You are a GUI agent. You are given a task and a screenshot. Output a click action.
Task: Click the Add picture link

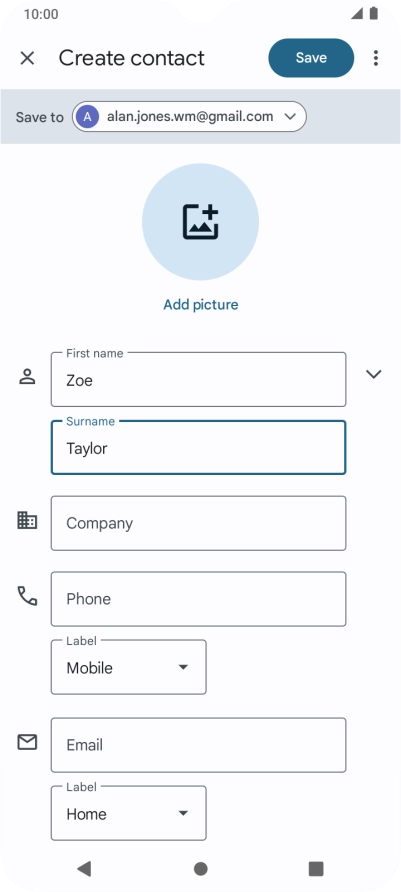tap(201, 304)
